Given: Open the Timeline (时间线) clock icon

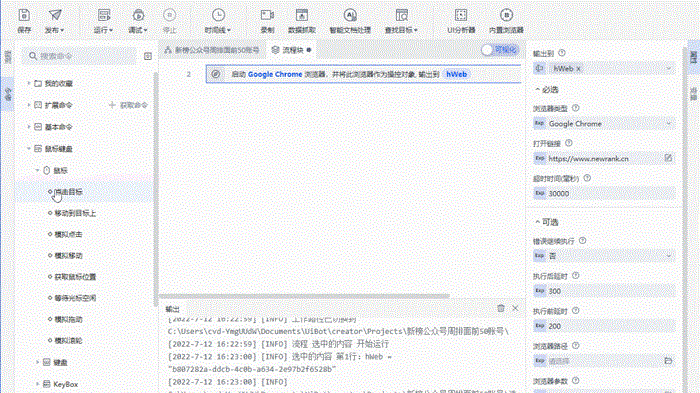Looking at the screenshot, I should pos(218,15).
